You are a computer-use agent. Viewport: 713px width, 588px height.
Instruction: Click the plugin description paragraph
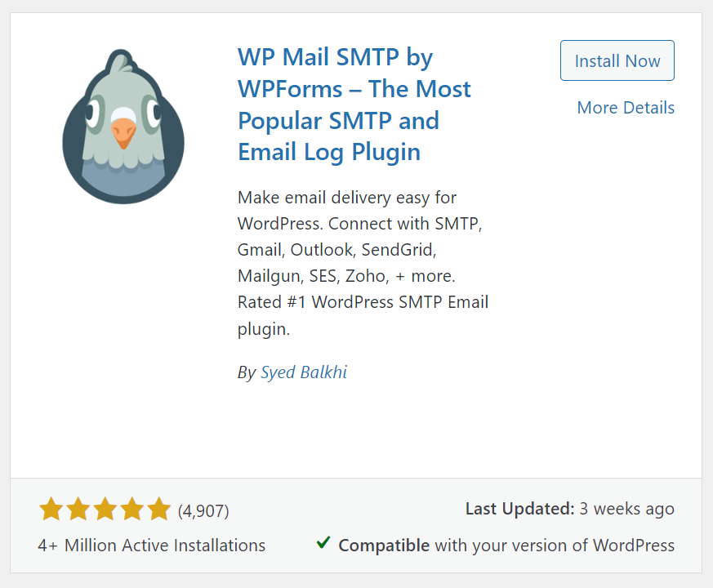pos(363,263)
